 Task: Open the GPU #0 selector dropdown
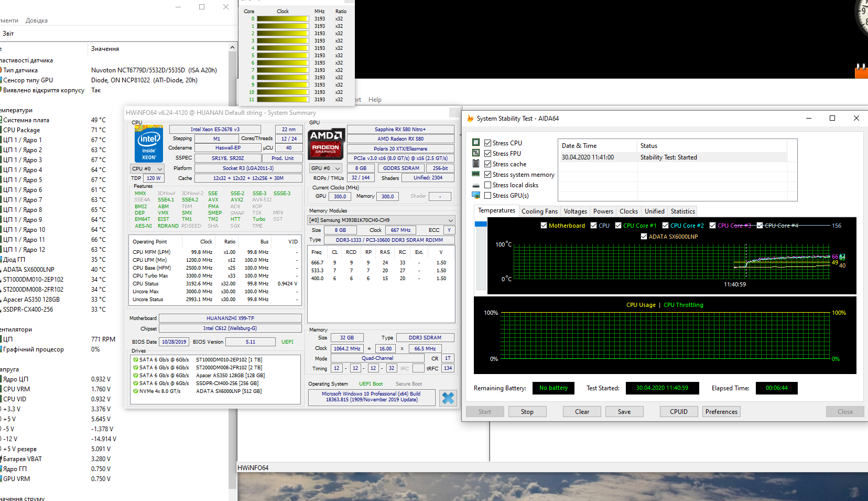(x=325, y=168)
